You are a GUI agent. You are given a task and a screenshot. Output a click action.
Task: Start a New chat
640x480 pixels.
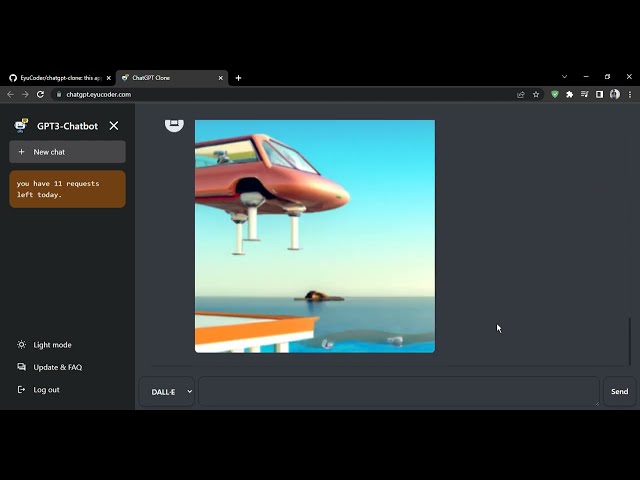tap(67, 152)
